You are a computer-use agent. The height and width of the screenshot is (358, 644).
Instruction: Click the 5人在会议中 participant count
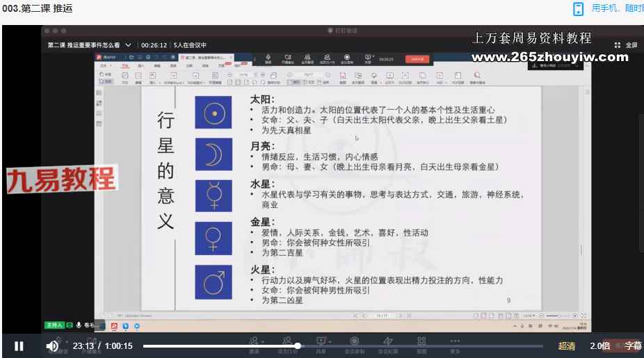click(189, 45)
